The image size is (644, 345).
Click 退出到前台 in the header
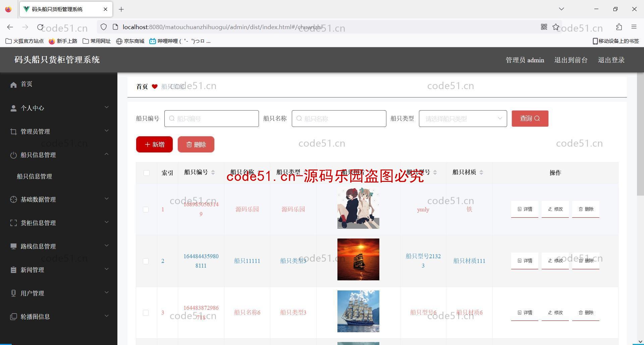(x=571, y=60)
